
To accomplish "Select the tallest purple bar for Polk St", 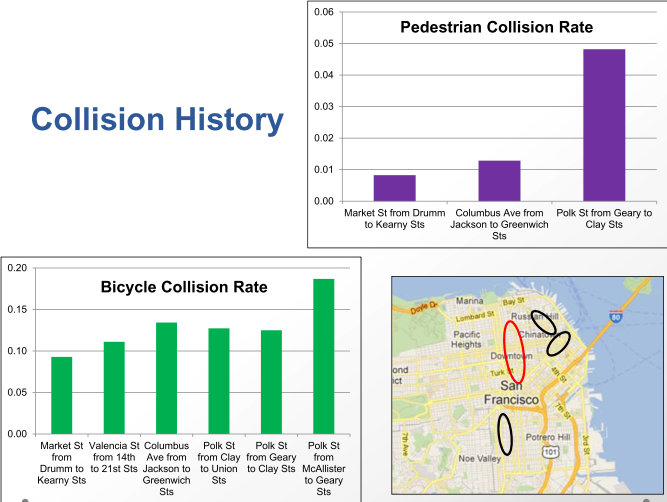I will [x=603, y=125].
